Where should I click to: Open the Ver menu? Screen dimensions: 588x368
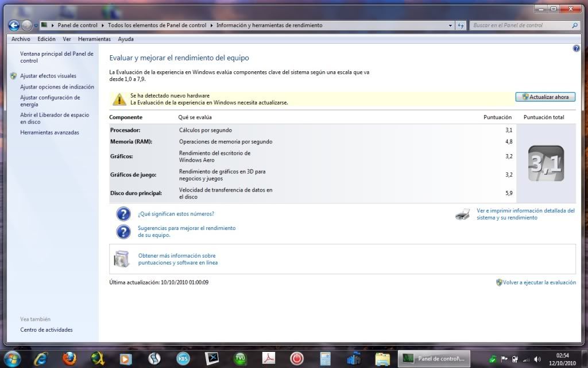click(x=67, y=39)
